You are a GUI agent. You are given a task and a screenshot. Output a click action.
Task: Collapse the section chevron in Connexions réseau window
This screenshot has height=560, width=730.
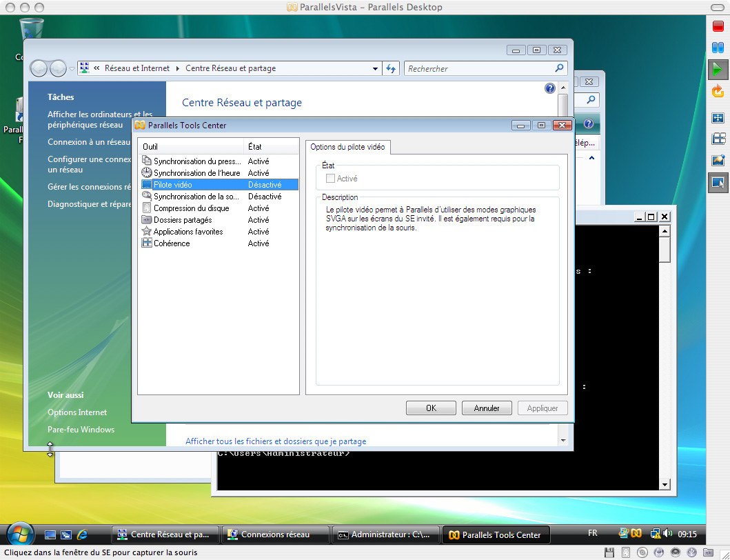[591, 158]
